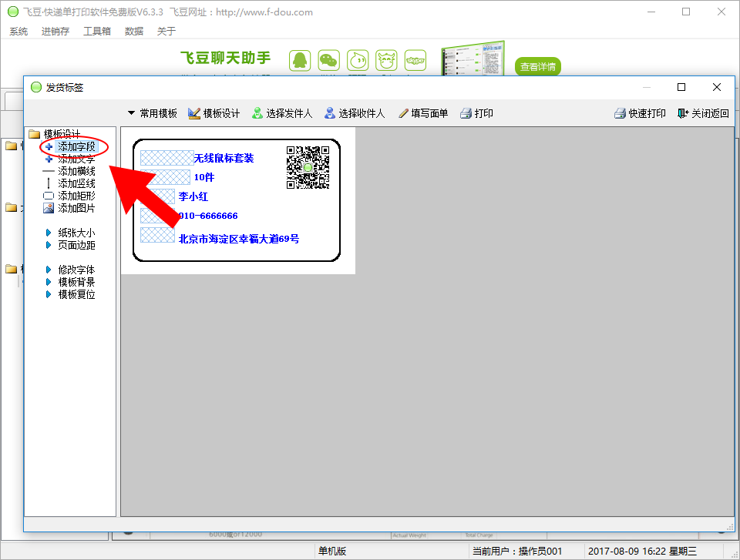Click the QQ penguin icon in banner

300,60
